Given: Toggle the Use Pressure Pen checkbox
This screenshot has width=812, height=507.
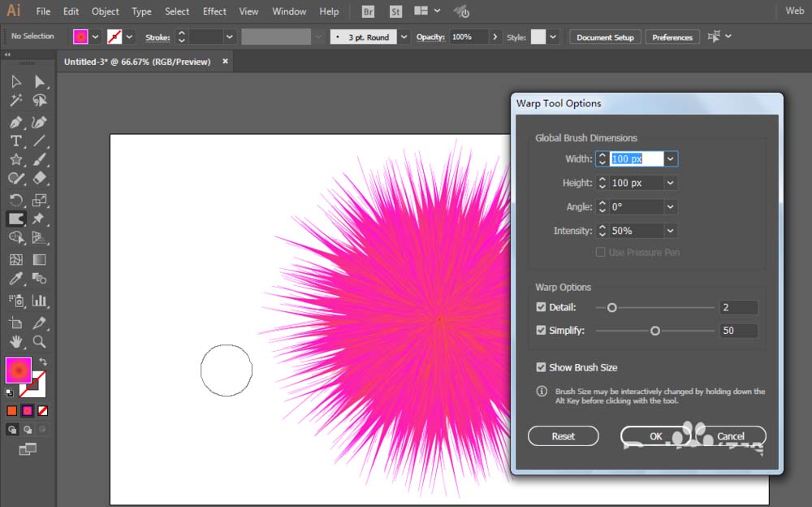Looking at the screenshot, I should coord(600,252).
